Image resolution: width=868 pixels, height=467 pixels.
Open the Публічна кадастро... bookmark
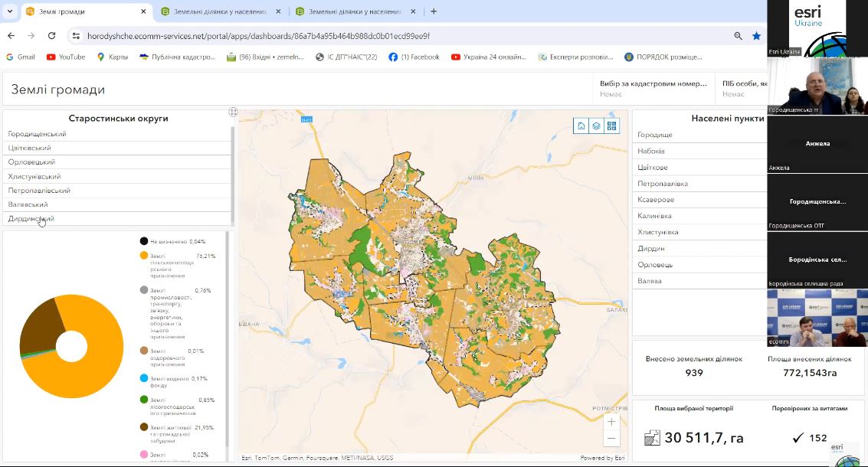[177, 57]
